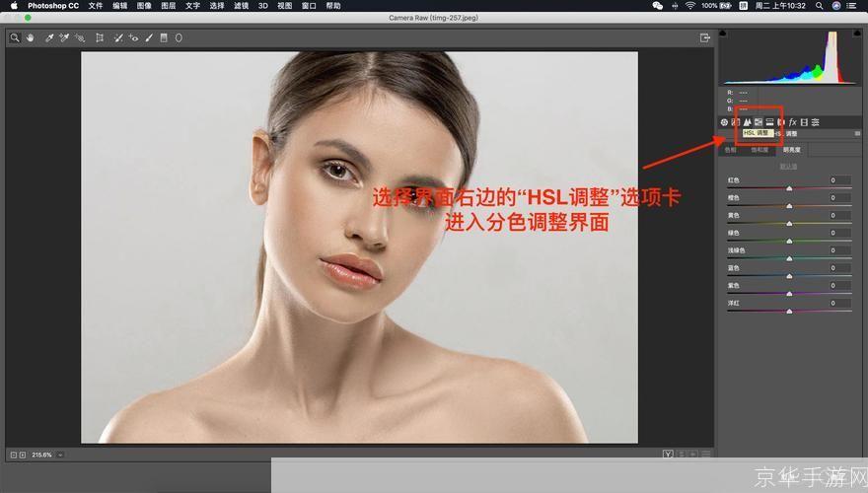The width and height of the screenshot is (868, 493).
Task: Click the 红色 red slider handle
Action: (x=789, y=188)
